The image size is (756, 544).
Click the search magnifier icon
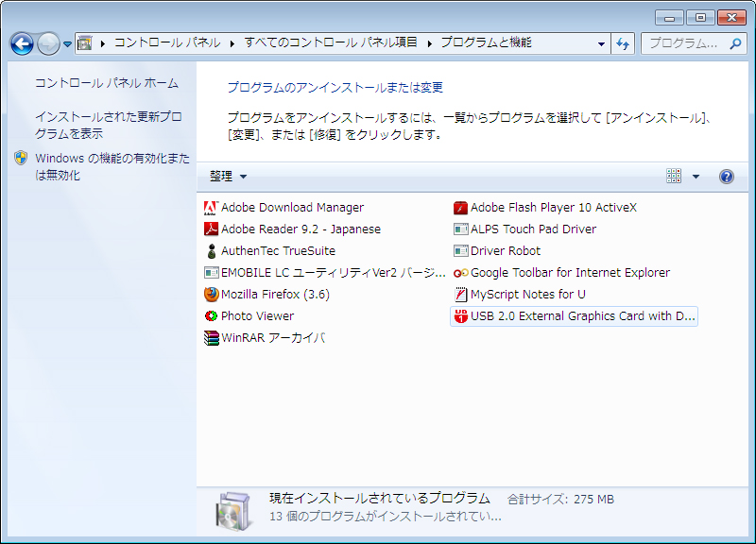click(735, 43)
